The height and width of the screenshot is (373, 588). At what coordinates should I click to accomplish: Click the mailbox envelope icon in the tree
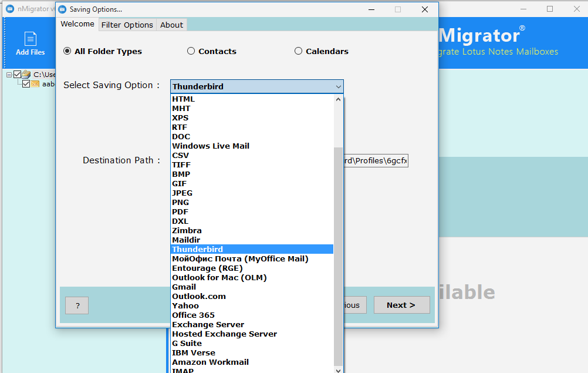point(35,84)
